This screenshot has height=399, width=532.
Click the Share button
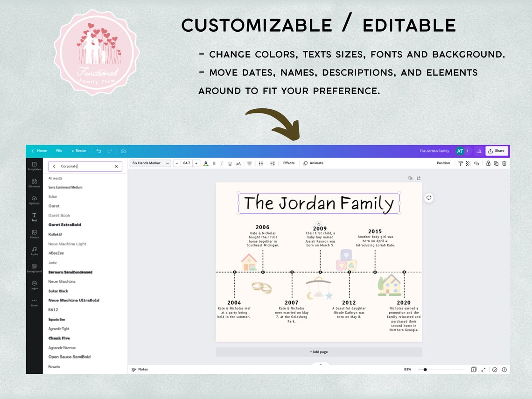click(x=496, y=150)
